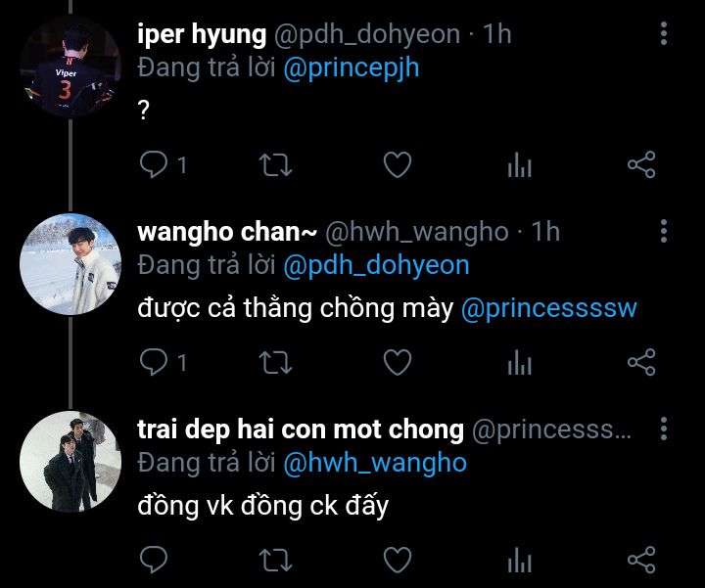
Task: Like the trai dep hai con mot chong tweet
Action: coord(398,560)
